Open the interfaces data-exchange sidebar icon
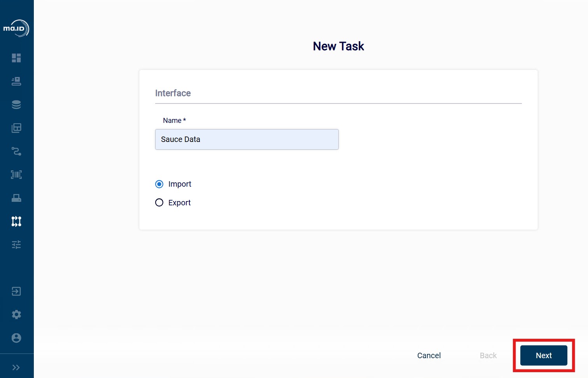This screenshot has width=588, height=378. pos(16,221)
